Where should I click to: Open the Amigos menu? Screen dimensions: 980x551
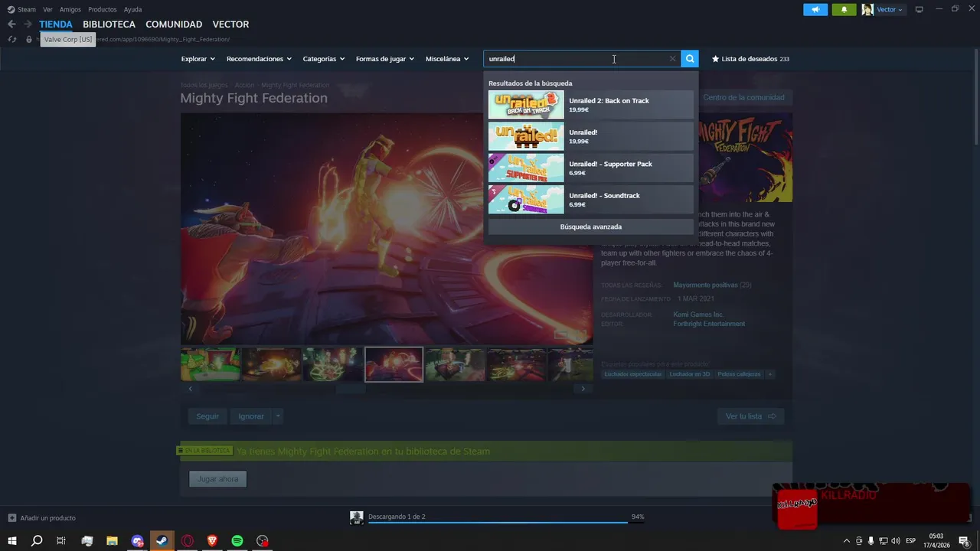point(70,9)
